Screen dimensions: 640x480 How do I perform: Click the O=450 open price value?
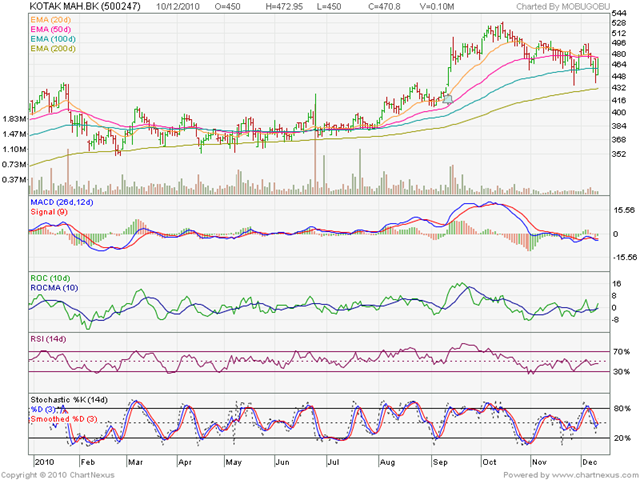point(227,7)
